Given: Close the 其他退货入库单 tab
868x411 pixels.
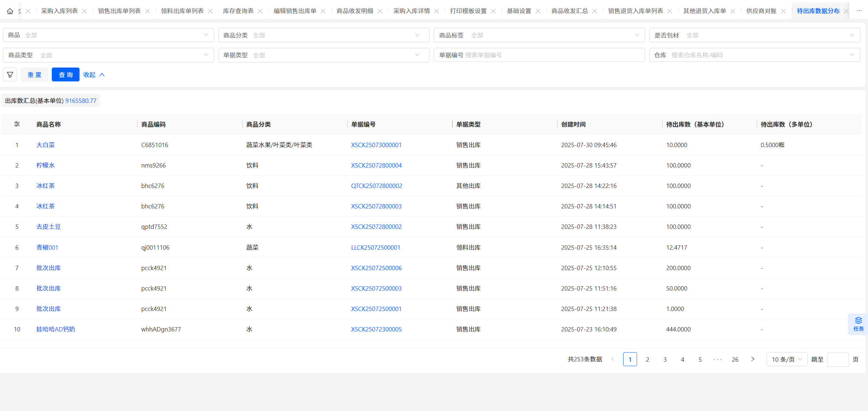Looking at the screenshot, I should pyautogui.click(x=733, y=11).
